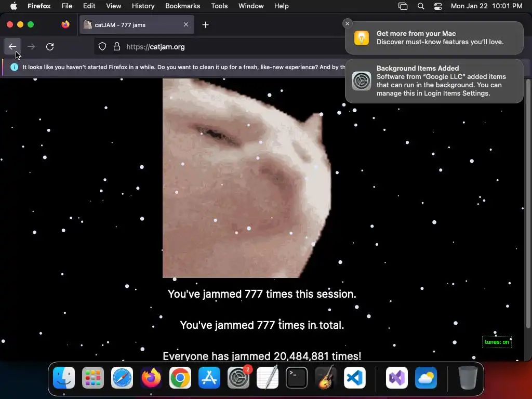Click the catjam.org address bar
The image size is (532, 399).
(x=219, y=46)
